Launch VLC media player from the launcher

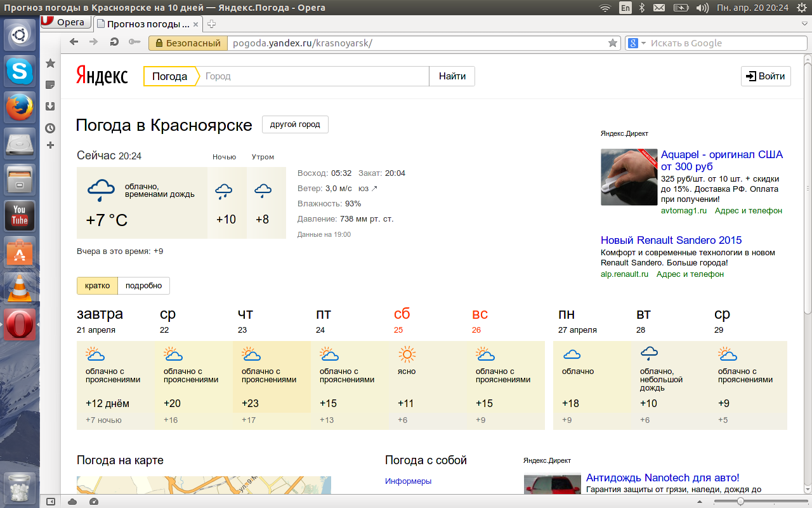(20, 288)
